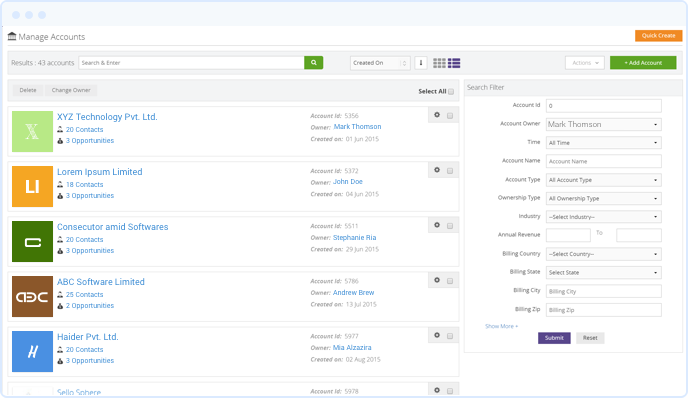This screenshot has height=398, width=688.
Task: Check the Select All checkbox
Action: click(451, 92)
